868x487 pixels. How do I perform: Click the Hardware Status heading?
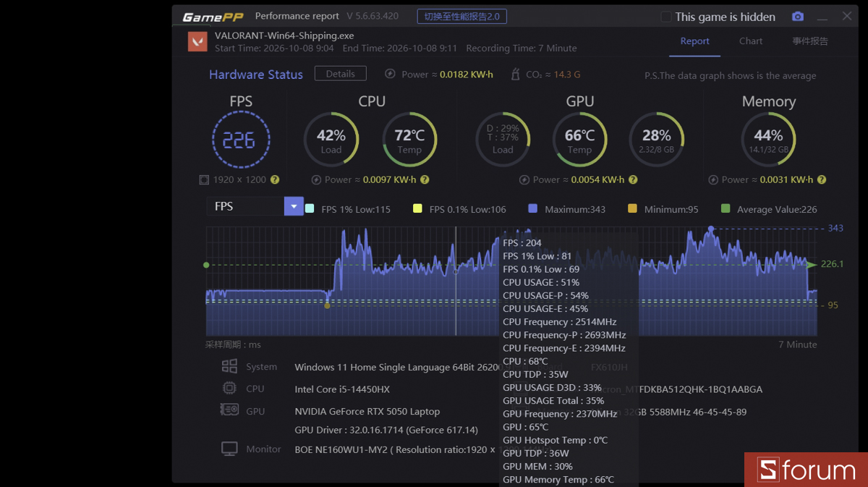click(256, 75)
